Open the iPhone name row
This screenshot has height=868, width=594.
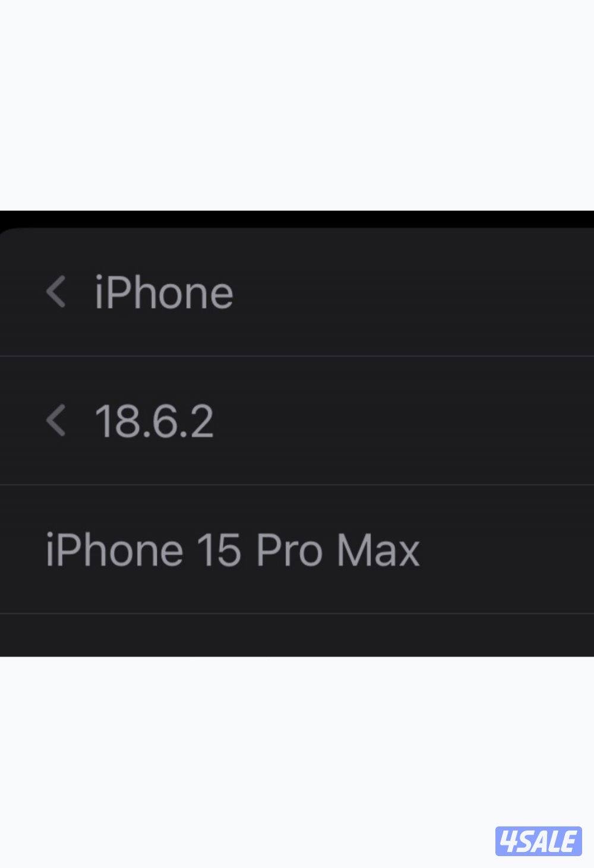[356, 293]
